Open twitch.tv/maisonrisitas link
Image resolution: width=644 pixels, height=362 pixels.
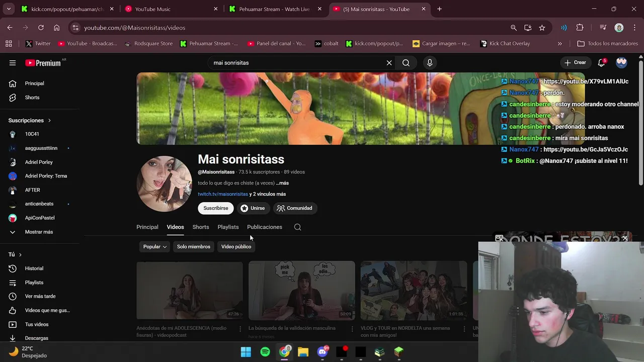pos(223,194)
